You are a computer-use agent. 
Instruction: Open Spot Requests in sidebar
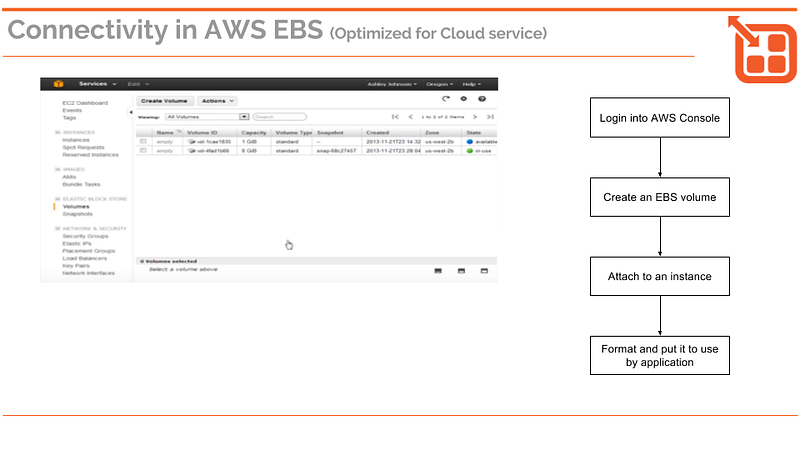(83, 147)
